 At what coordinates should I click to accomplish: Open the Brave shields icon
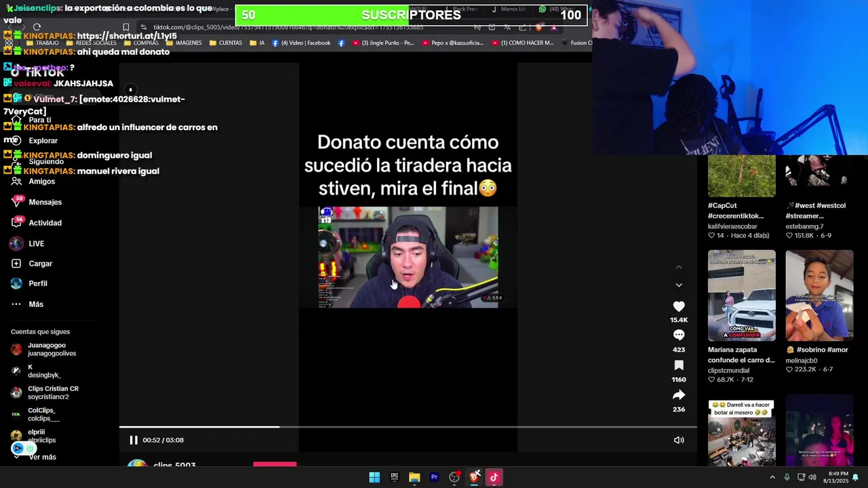(539, 27)
